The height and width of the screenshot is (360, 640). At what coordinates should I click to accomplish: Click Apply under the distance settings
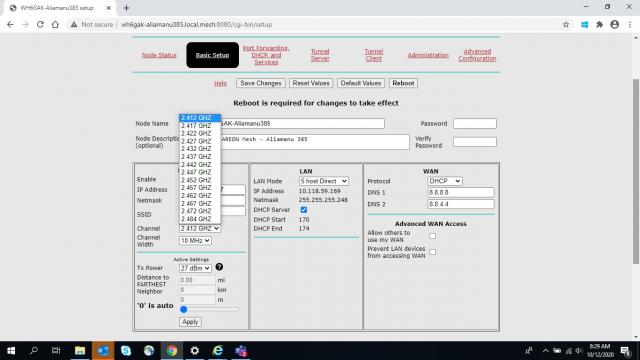click(190, 322)
